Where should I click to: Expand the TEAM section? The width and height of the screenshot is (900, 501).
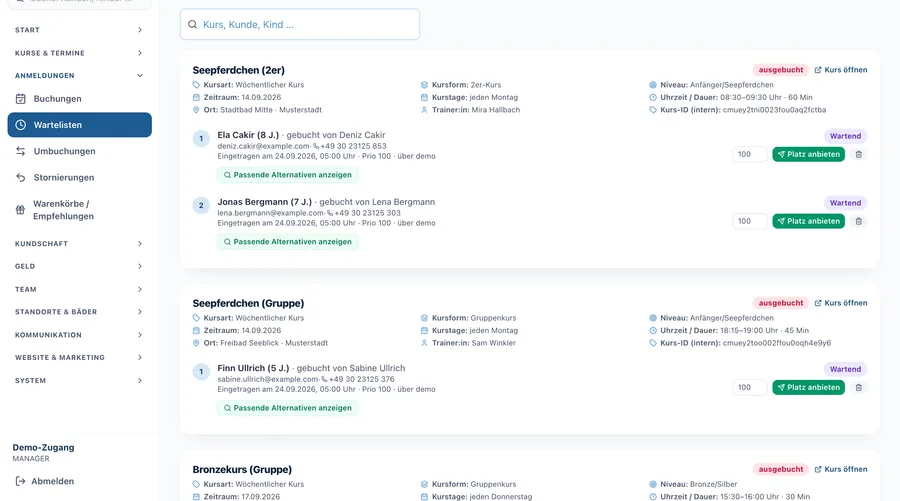[x=79, y=289]
